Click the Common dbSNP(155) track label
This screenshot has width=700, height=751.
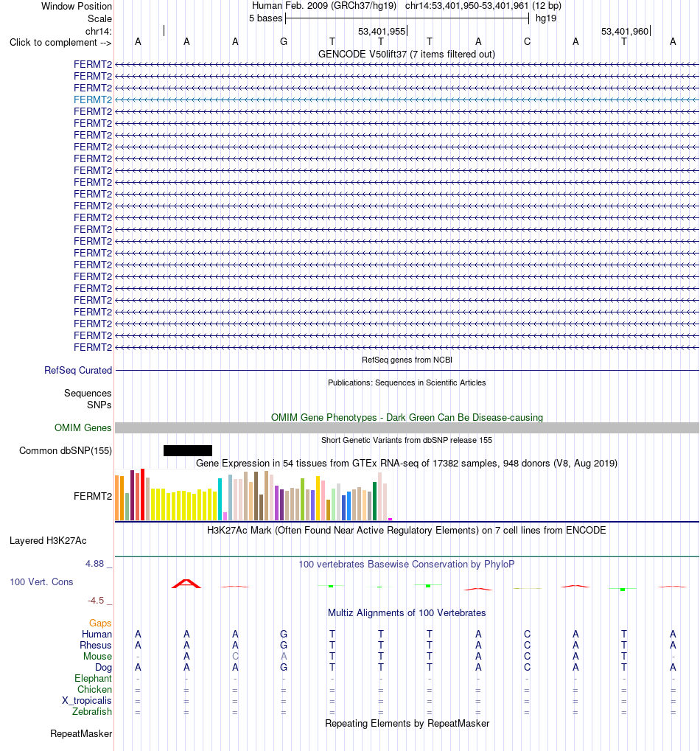(66, 451)
